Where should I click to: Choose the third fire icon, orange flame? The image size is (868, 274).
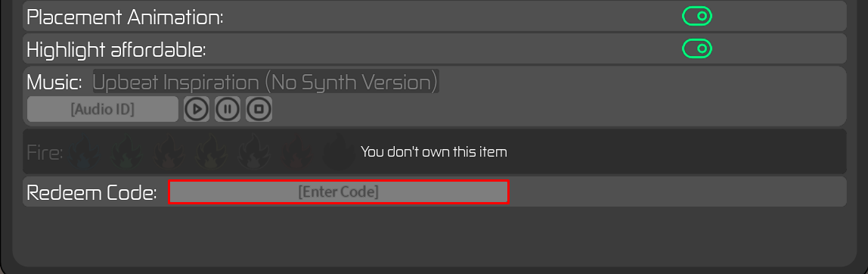tap(169, 152)
